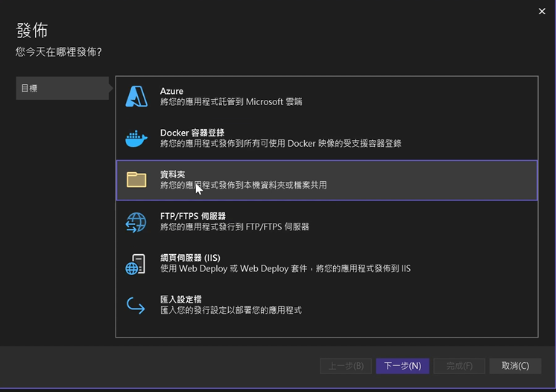Select 網頁伺服器 (IIS) option
Image resolution: width=556 pixels, height=392 pixels.
tap(190, 258)
